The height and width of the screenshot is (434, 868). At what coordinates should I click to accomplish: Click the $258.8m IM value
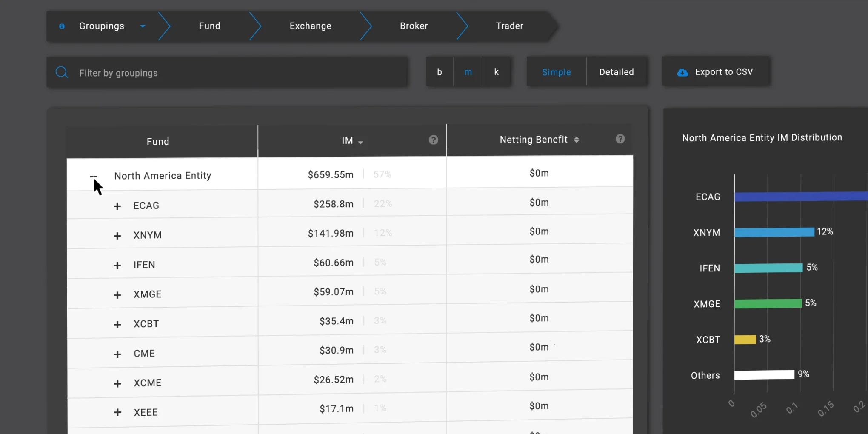(x=334, y=204)
